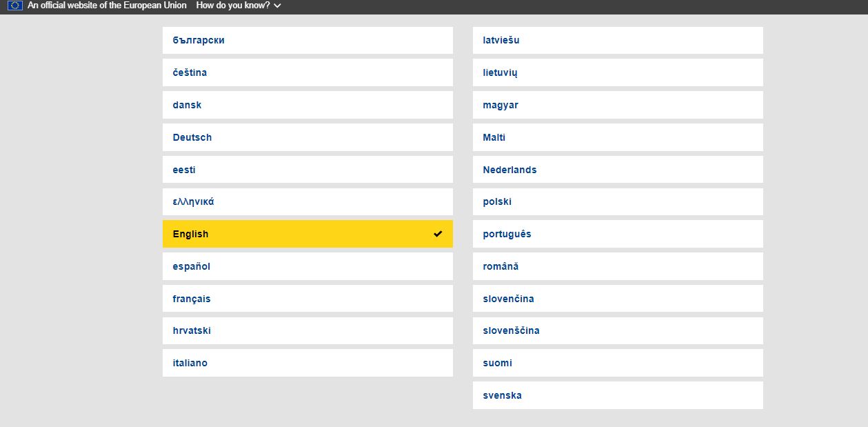The height and width of the screenshot is (427, 868).
Task: Select suomi from the language list
Action: (617, 363)
